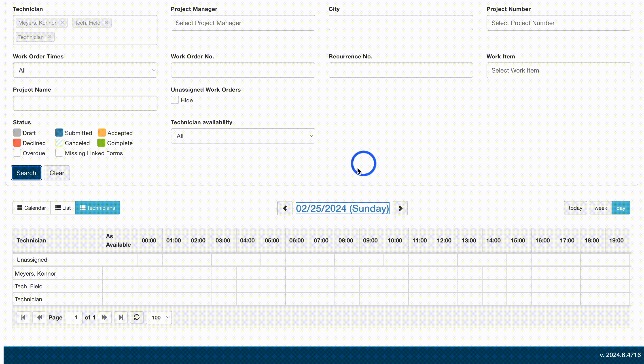Remove Meyers, Konnor technician tag
The width and height of the screenshot is (644, 364).
(x=62, y=23)
